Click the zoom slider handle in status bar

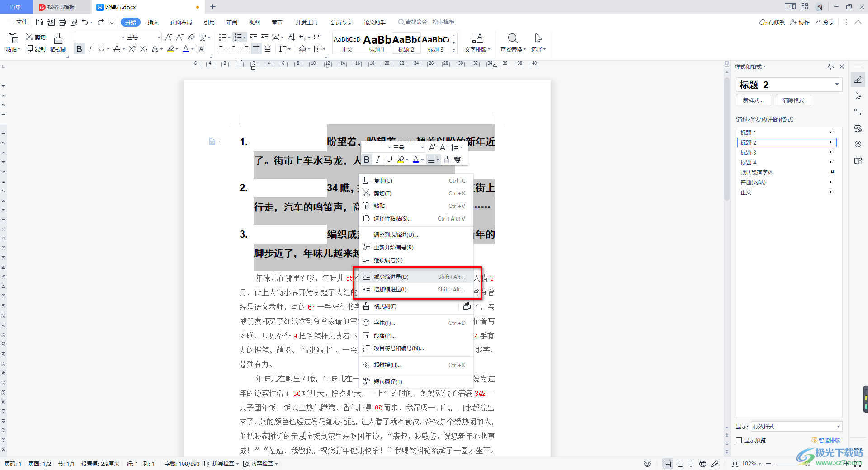click(x=807, y=464)
